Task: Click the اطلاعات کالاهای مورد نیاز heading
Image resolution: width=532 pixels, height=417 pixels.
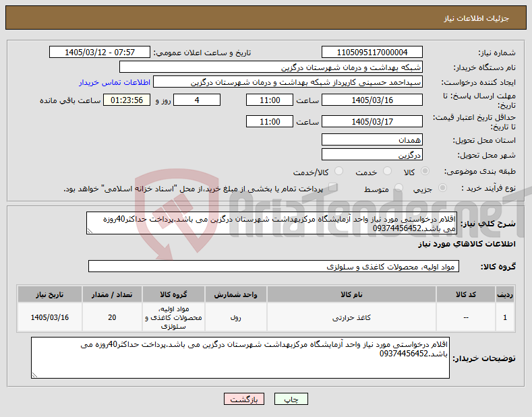Action: (x=467, y=244)
